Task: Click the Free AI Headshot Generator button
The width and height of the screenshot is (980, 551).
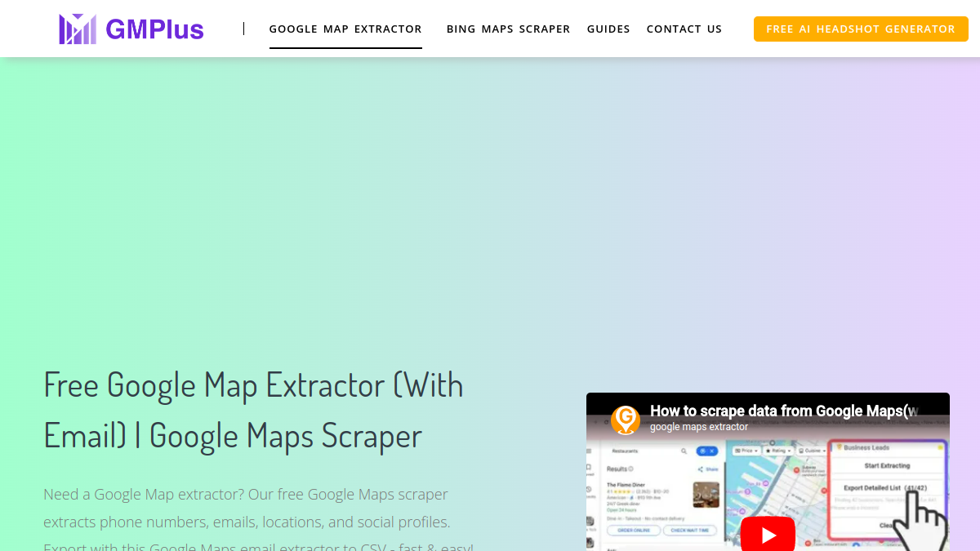Action: pyautogui.click(x=861, y=29)
